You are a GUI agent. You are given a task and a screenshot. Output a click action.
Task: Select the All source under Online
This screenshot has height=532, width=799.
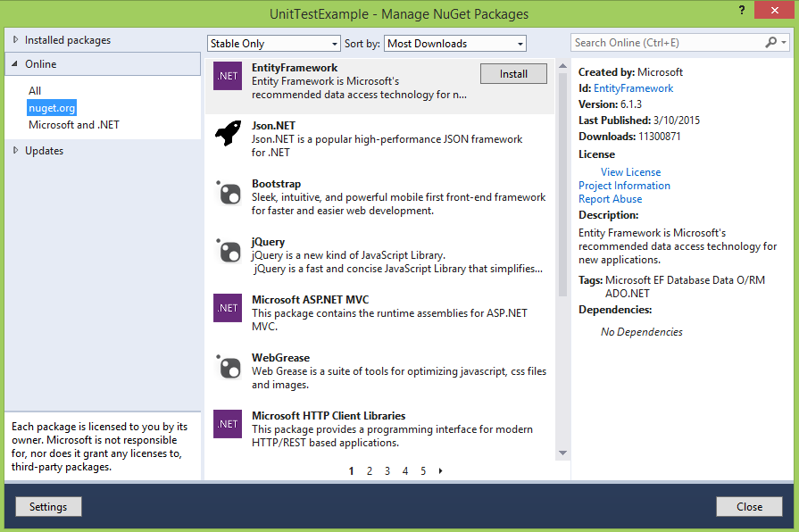click(35, 91)
